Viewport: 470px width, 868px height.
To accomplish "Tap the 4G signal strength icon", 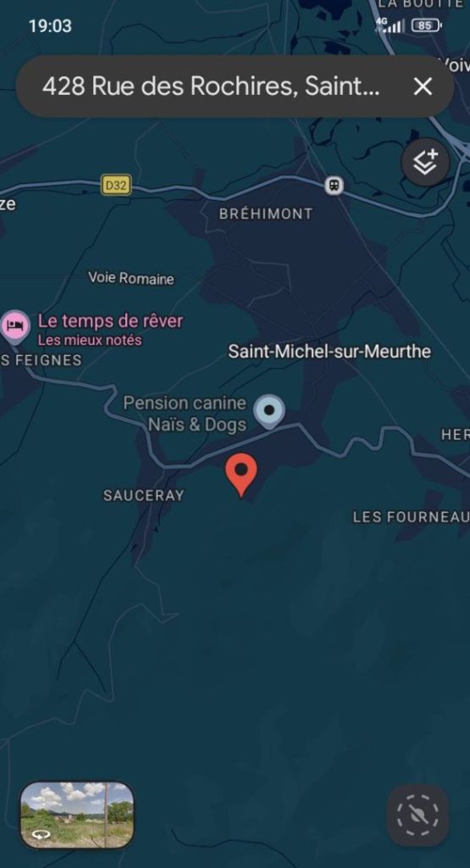I will [390, 25].
